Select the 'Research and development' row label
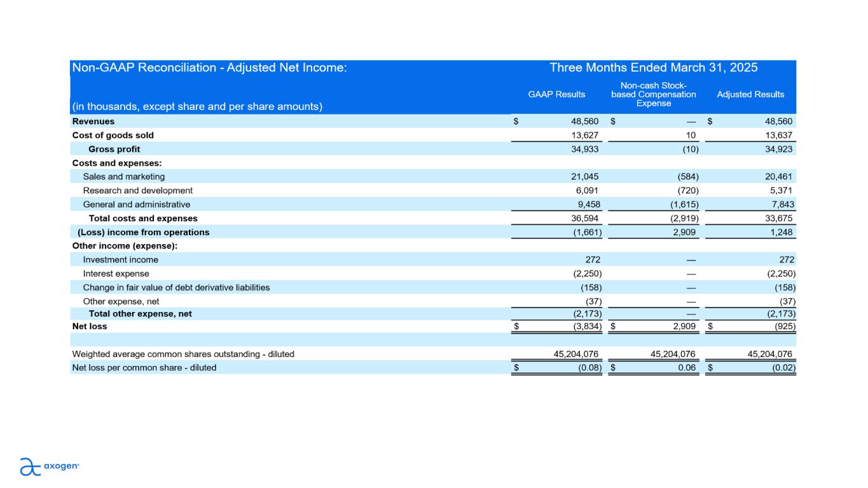Screen dimensions: 868x488 tap(137, 191)
